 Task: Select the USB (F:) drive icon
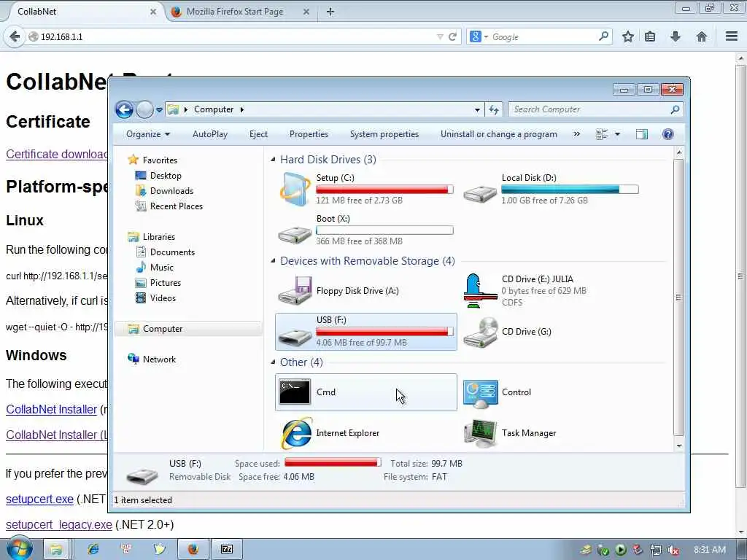tap(295, 336)
